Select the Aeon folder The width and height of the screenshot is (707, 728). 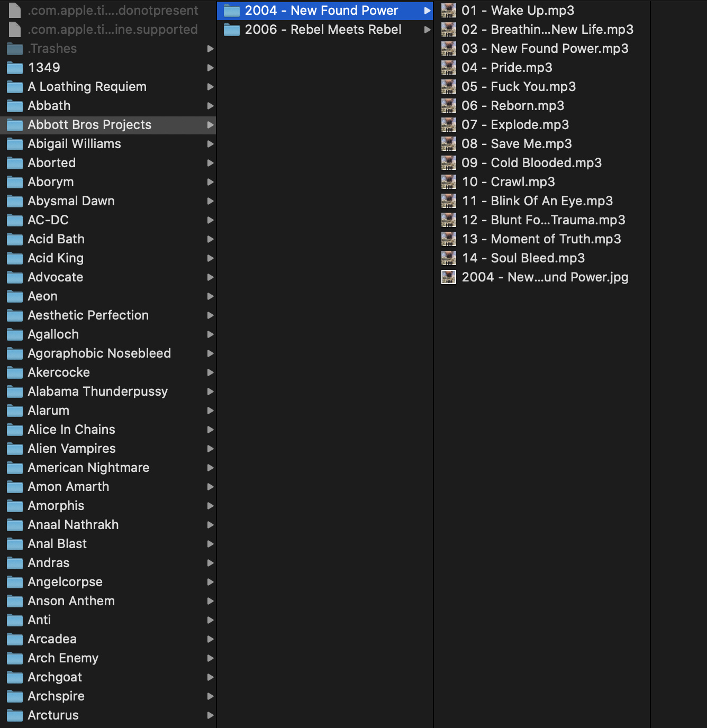(x=108, y=296)
